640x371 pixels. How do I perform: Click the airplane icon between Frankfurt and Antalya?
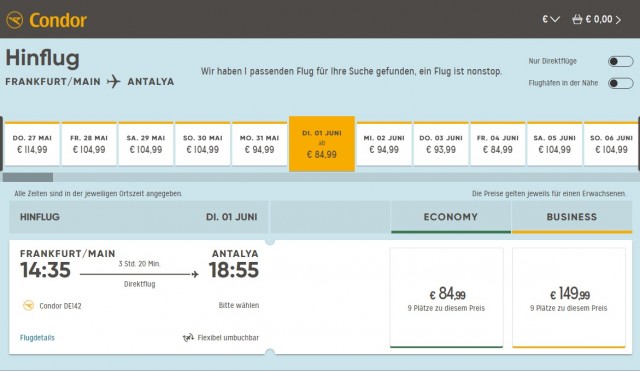[x=113, y=81]
